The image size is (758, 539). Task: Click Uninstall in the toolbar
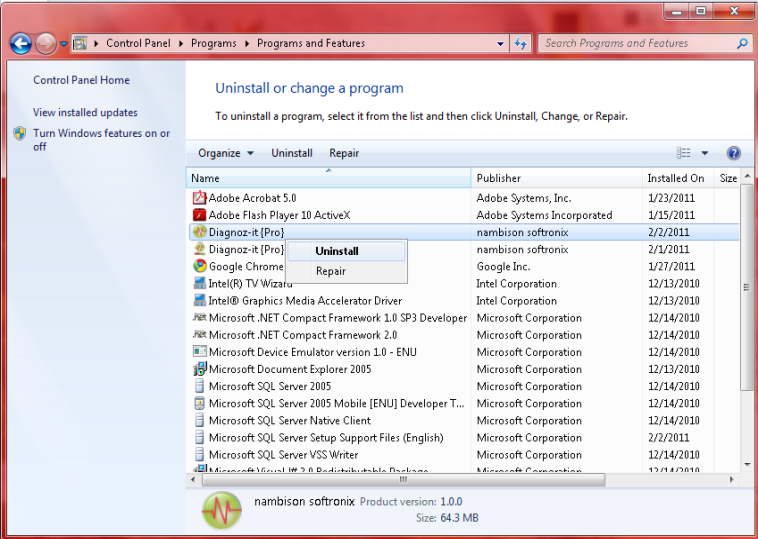point(292,153)
